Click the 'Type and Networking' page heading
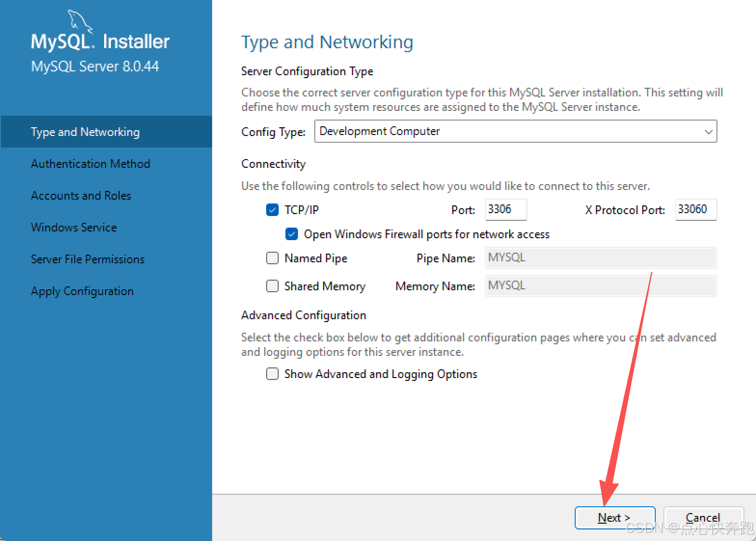 pyautogui.click(x=327, y=42)
